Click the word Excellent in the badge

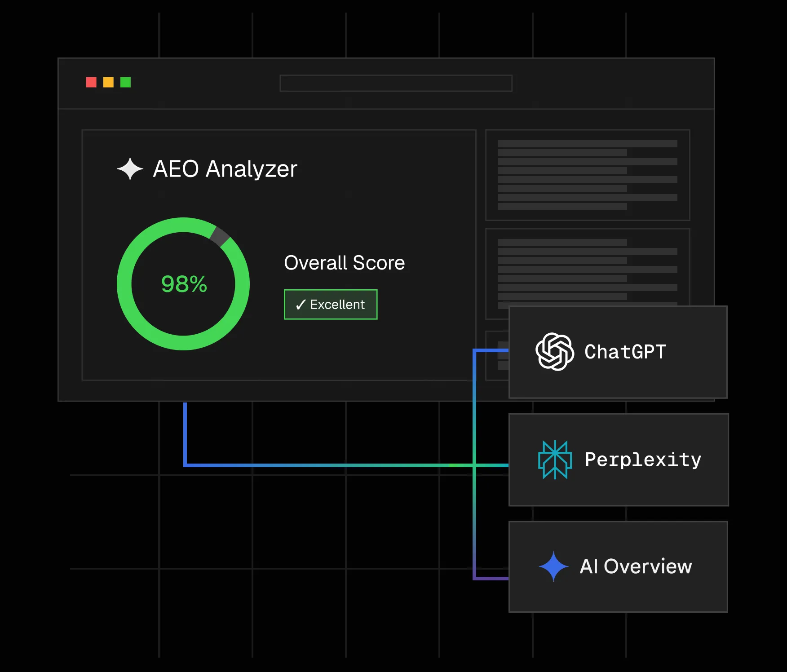337,305
